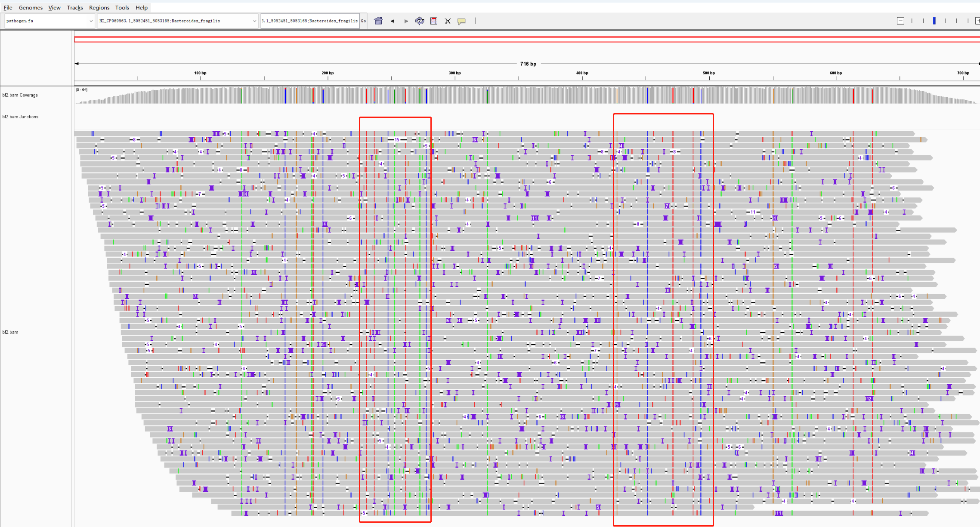Click inside the locus search input field
The width and height of the screenshot is (980, 527).
click(310, 21)
